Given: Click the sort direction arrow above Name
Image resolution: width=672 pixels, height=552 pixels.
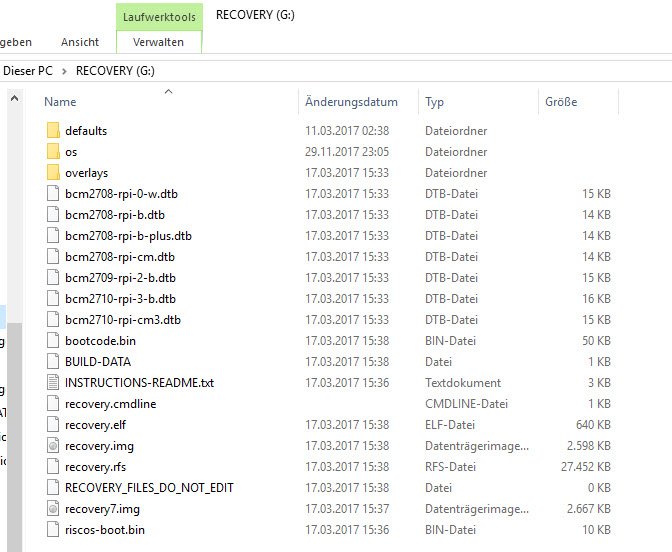Looking at the screenshot, I should coord(168,91).
